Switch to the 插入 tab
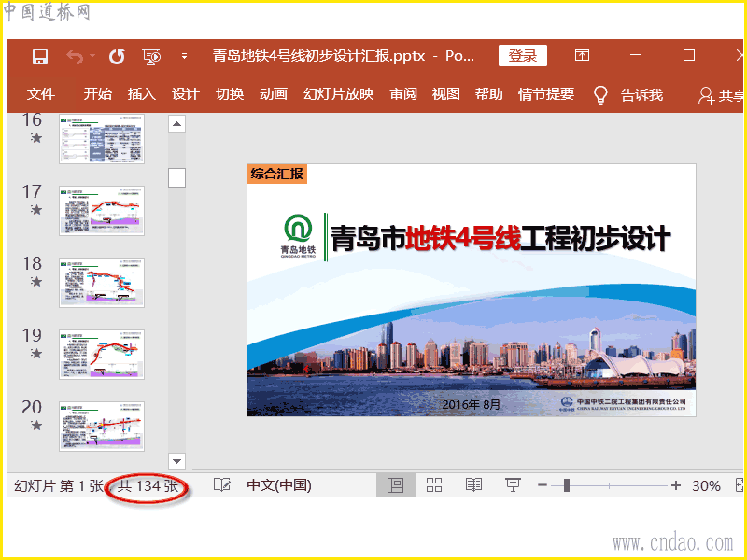Screen dimensions: 747x560 coord(142,94)
